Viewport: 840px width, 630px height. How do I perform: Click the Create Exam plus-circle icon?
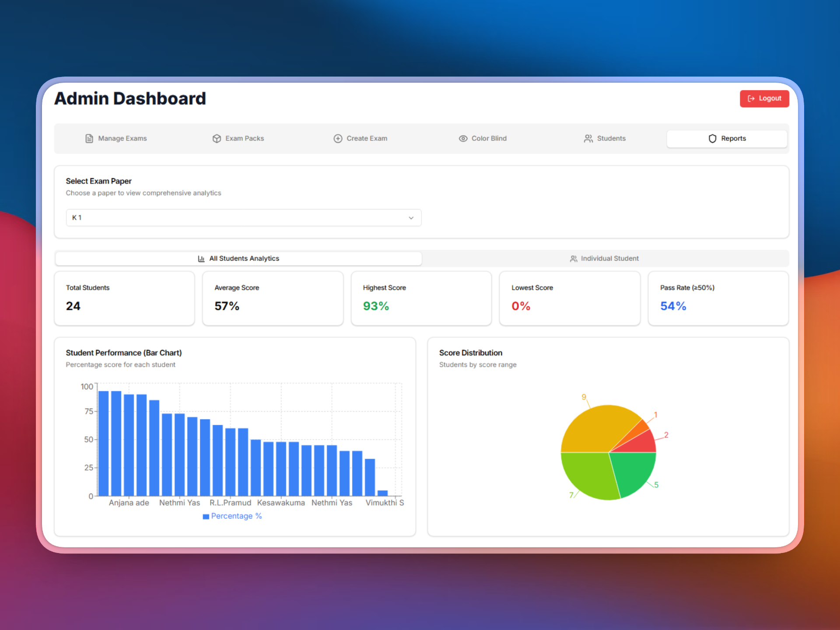tap(338, 139)
